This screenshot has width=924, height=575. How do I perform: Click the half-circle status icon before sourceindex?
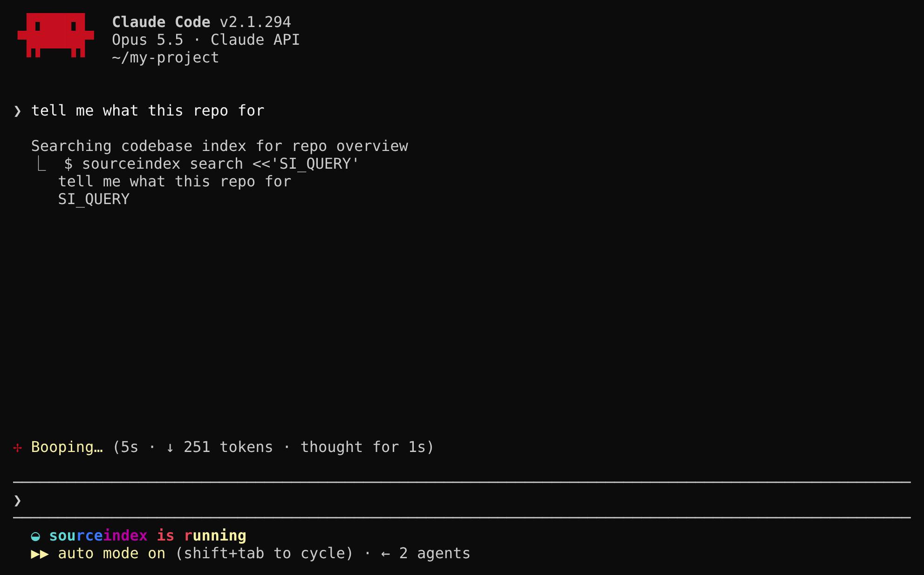point(35,536)
